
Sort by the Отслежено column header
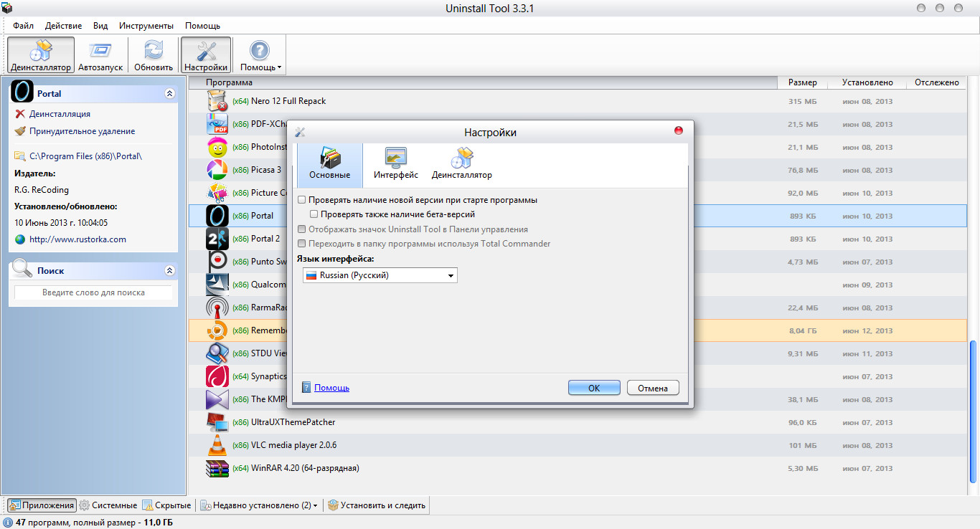point(936,82)
